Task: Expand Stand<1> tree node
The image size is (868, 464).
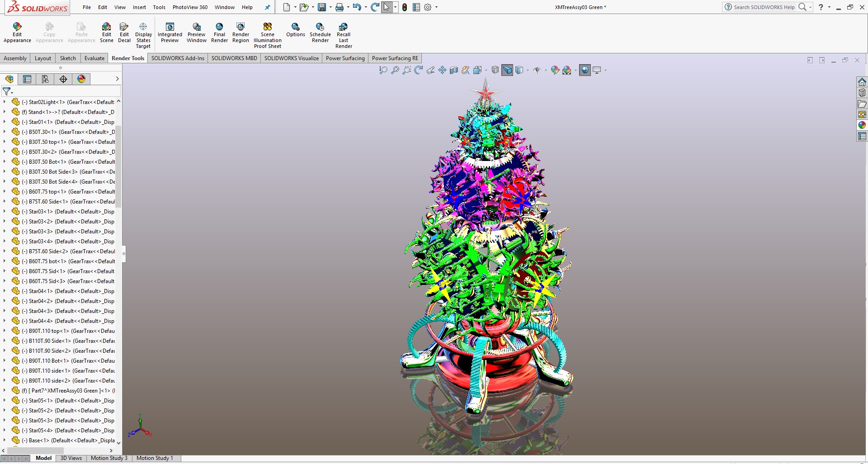Action: (5, 112)
